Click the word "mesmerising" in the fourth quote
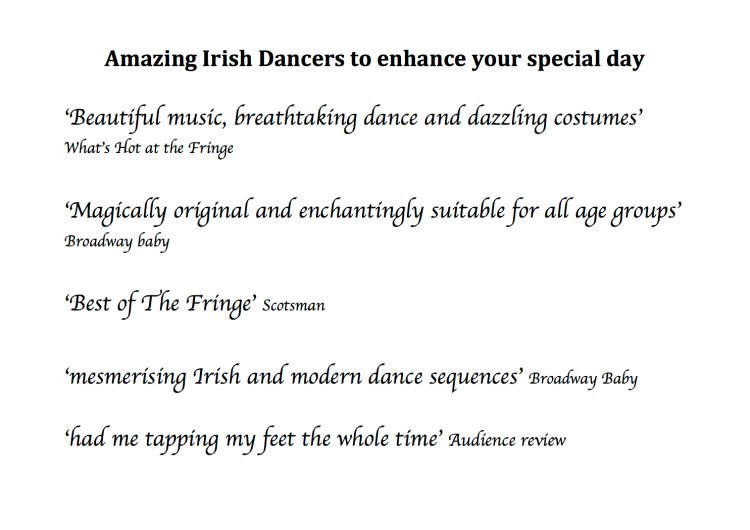750x530 pixels. tap(125, 377)
